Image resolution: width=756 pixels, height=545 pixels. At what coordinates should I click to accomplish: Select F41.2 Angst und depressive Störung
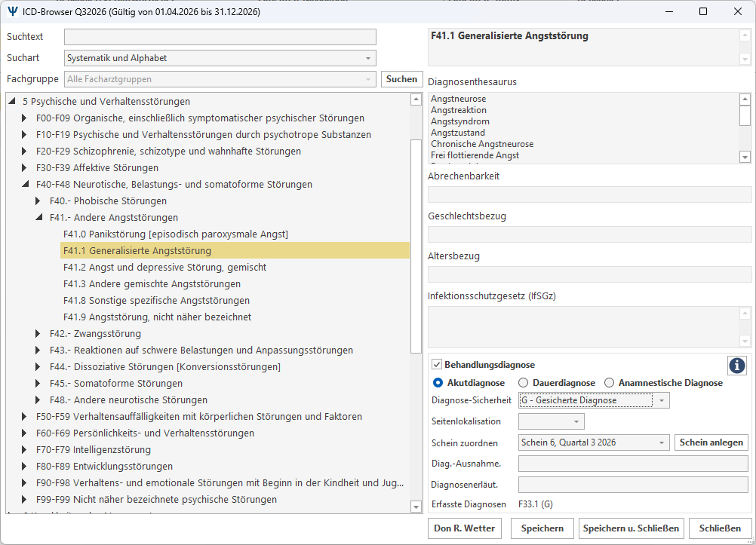coord(165,268)
